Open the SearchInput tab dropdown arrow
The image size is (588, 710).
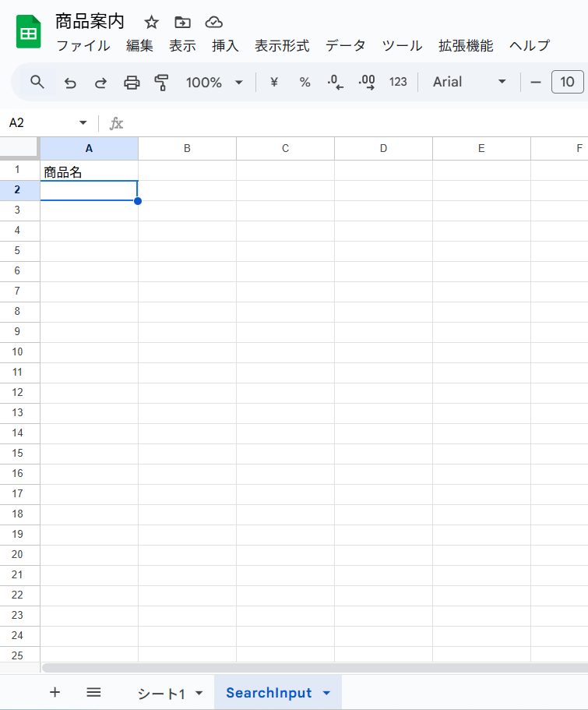(x=326, y=694)
